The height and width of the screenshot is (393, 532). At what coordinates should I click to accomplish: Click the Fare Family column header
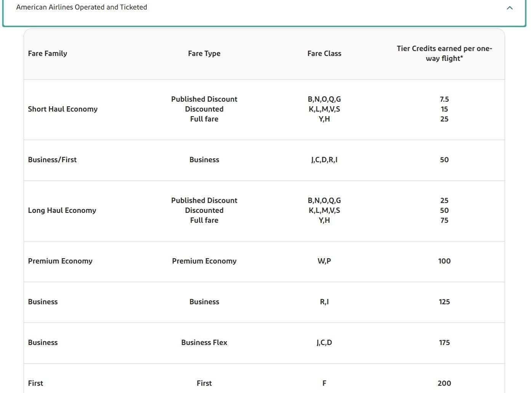[48, 54]
